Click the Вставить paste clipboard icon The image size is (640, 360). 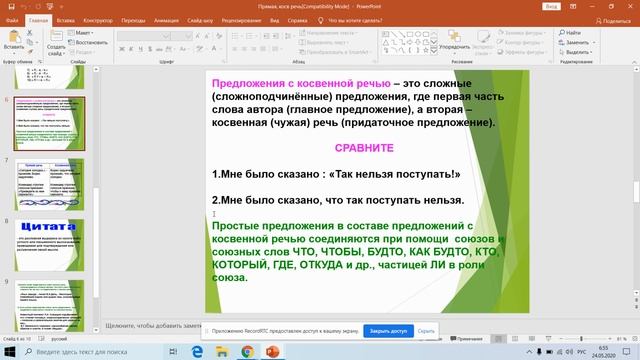click(x=14, y=37)
